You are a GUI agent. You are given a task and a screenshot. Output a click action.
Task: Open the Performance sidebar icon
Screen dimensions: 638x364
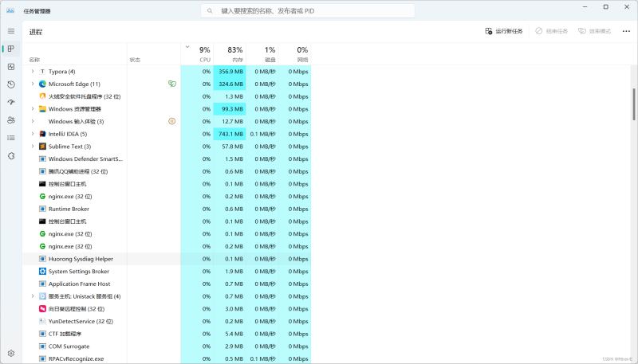(x=11, y=67)
